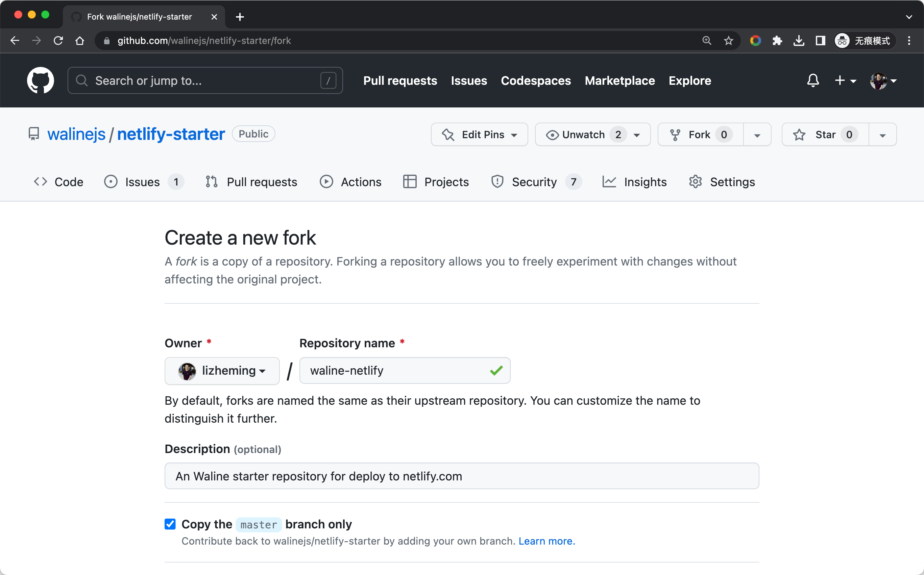Viewport: 924px width, 575px height.
Task: Reload the current page
Action: pos(58,41)
